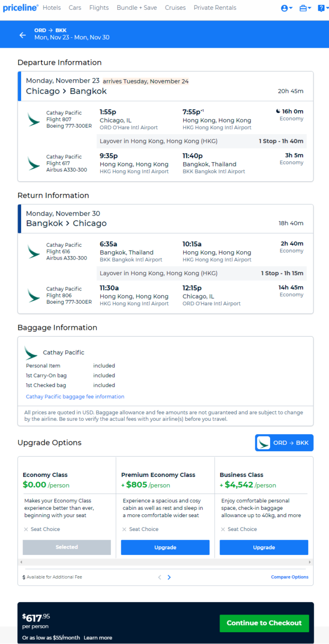
Task: Go to Bundle + Save
Action: point(137,8)
